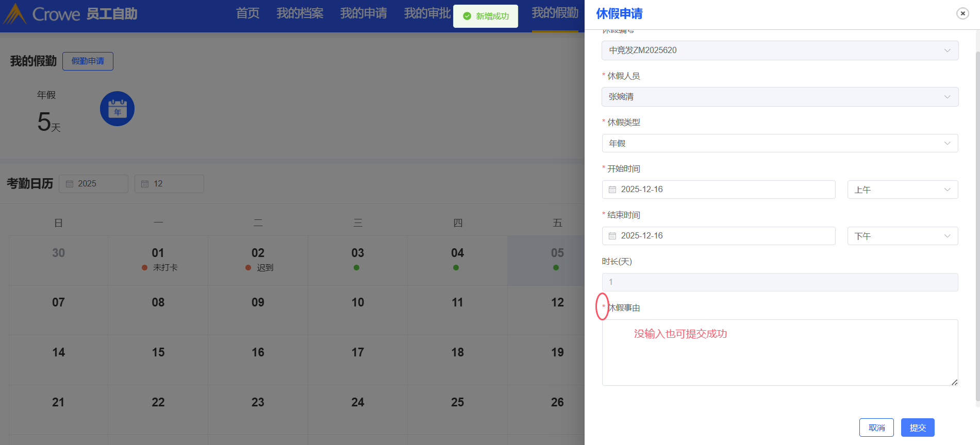The image size is (980, 445).
Task: Click the 假勤申请 button
Action: [x=88, y=61]
